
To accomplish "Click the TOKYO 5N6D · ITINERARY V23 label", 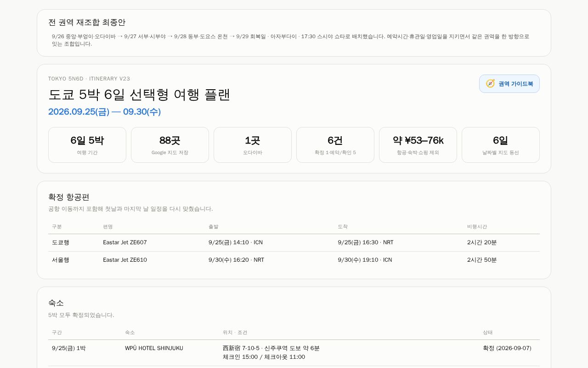I will pyautogui.click(x=89, y=79).
